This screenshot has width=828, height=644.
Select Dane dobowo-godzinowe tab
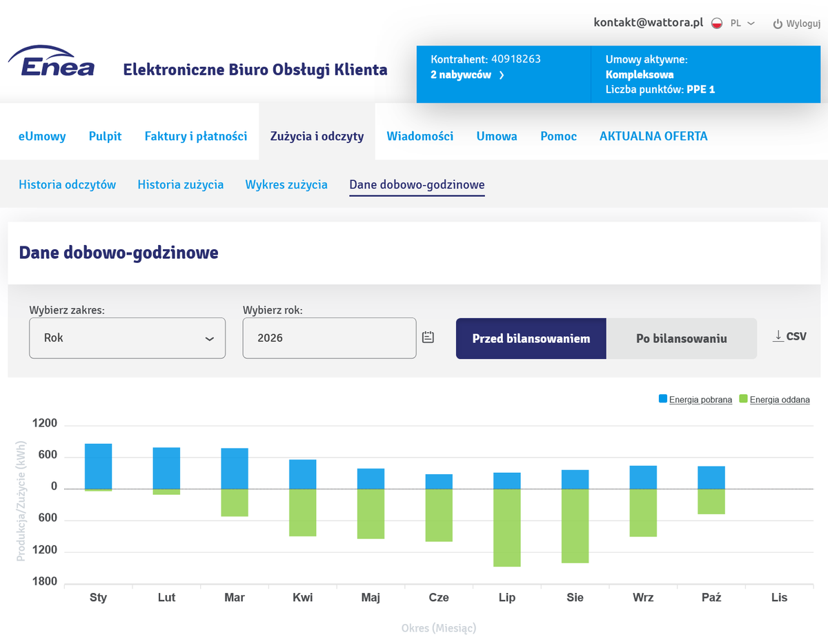(417, 184)
